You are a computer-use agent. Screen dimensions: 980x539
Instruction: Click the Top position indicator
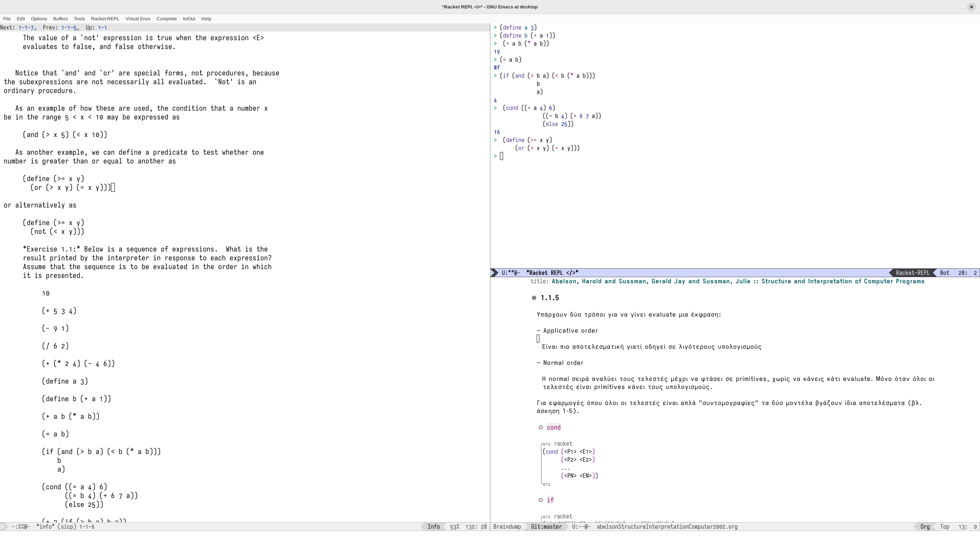point(945,527)
